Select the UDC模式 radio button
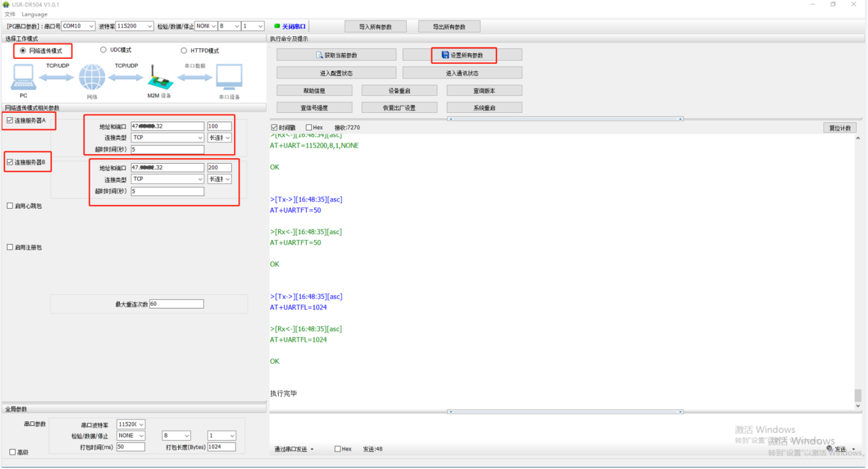 coord(104,50)
